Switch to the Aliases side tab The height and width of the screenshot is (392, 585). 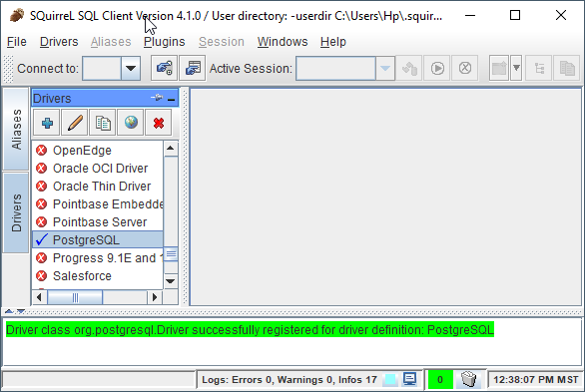pyautogui.click(x=16, y=130)
